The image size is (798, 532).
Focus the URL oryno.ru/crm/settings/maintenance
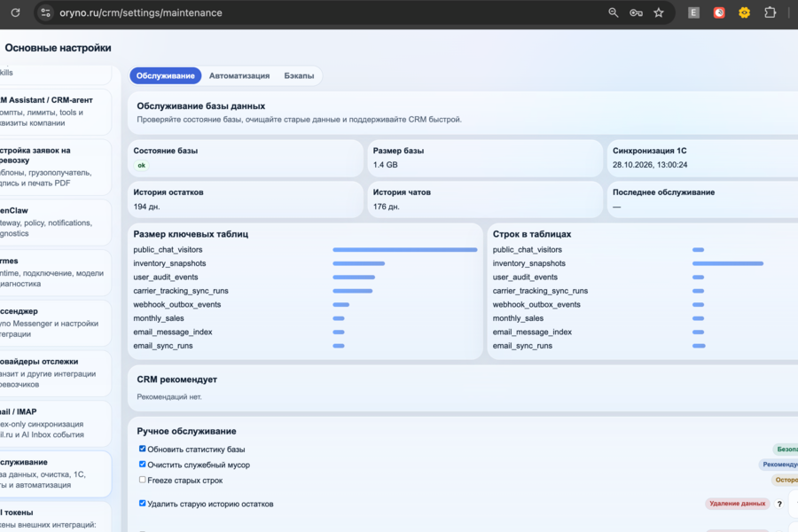point(140,12)
